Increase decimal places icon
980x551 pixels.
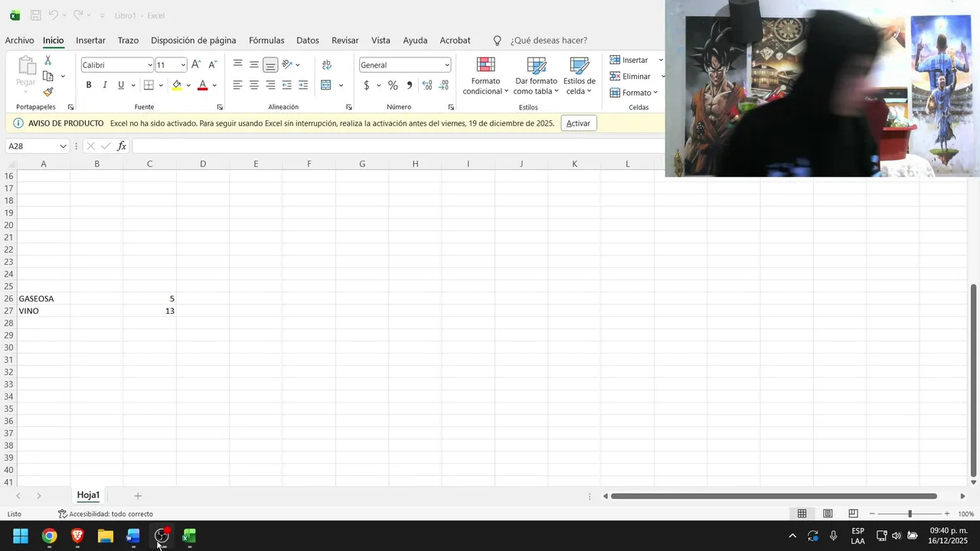427,85
